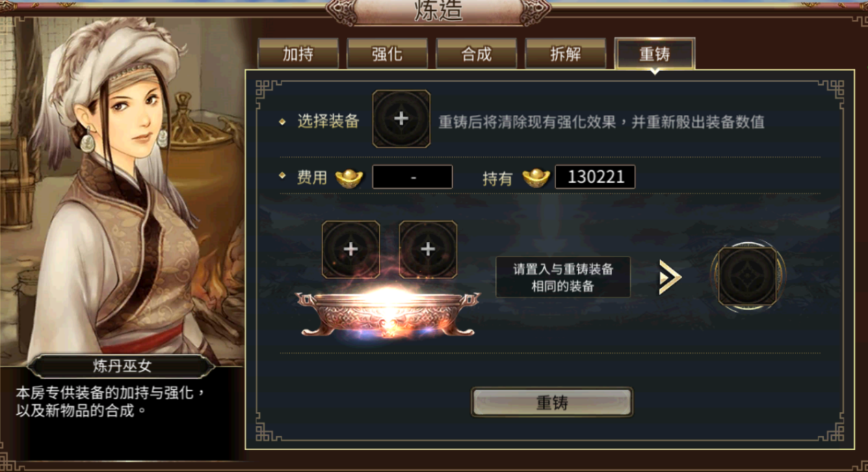Tap the 请置入与重铸装备相同的装备 hint box
This screenshot has width=868, height=472.
click(563, 277)
